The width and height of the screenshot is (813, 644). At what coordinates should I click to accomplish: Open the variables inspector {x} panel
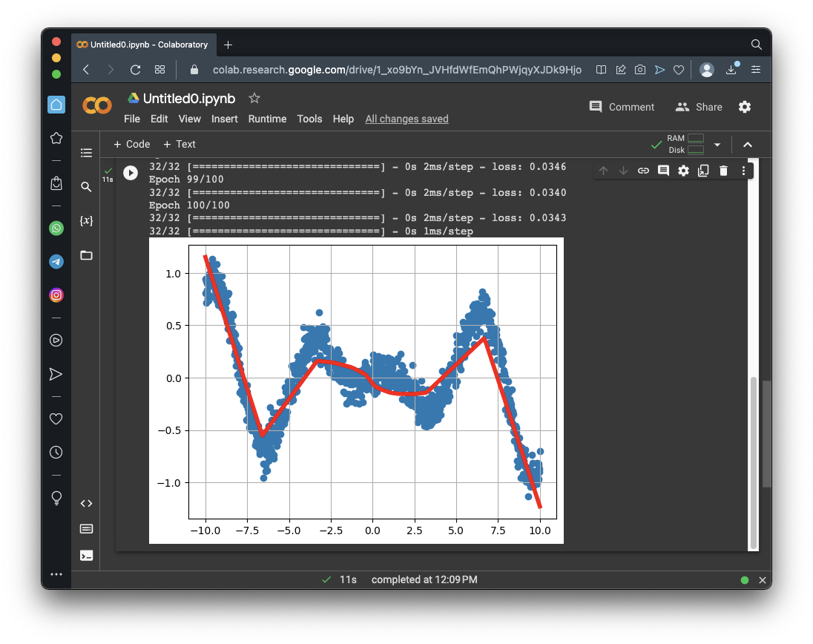[x=86, y=221]
